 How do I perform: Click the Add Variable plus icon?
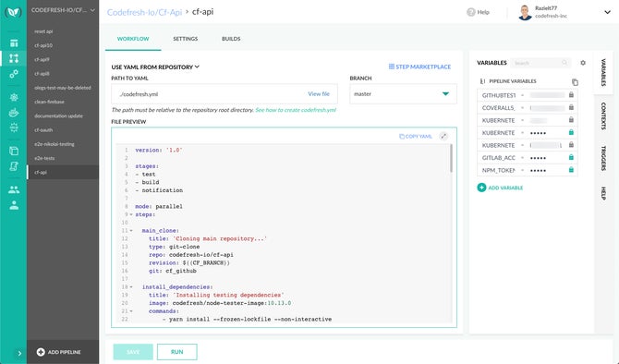tap(481, 188)
